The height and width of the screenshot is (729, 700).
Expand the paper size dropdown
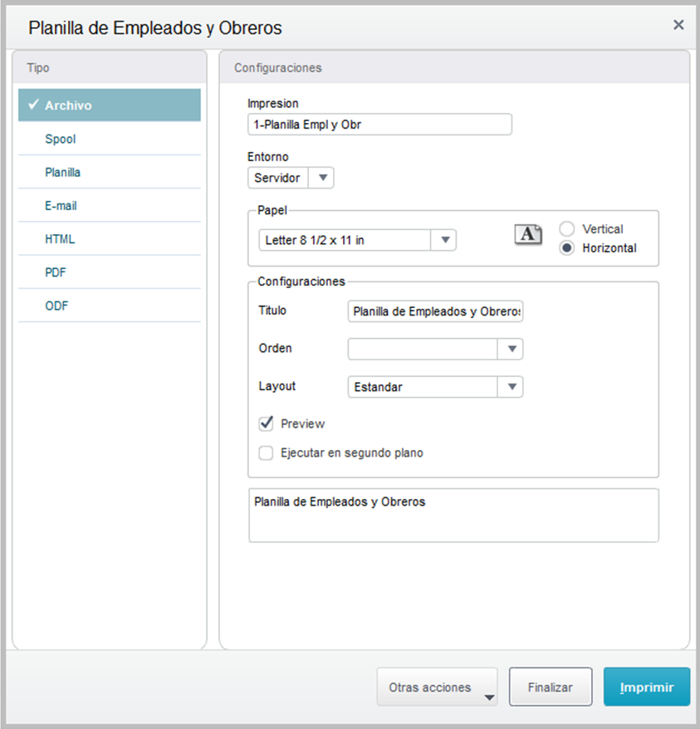(x=445, y=240)
